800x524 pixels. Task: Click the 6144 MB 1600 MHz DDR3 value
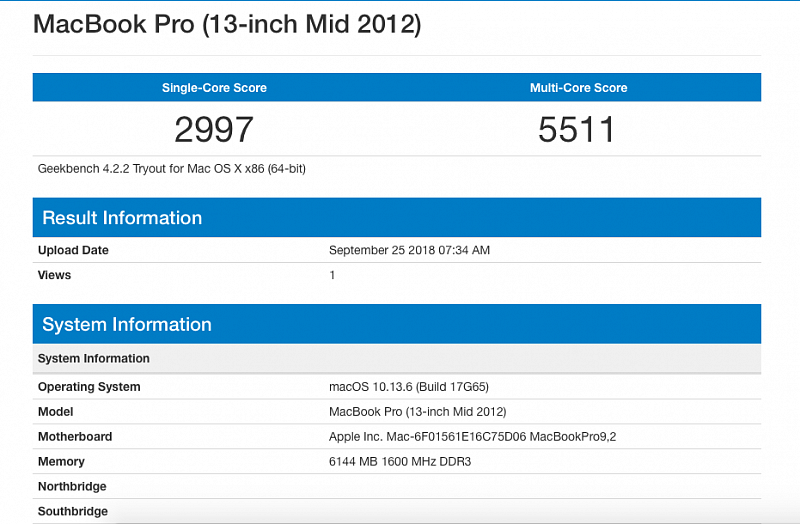tap(402, 462)
